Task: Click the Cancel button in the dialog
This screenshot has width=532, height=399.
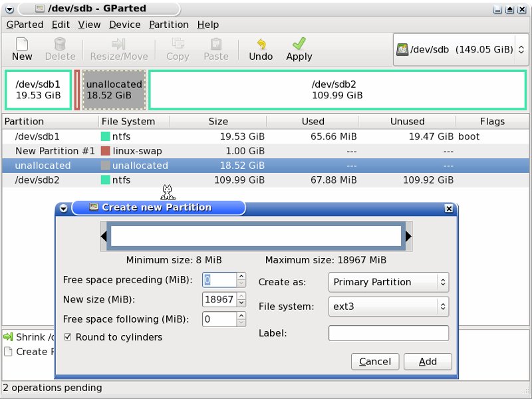Action: pyautogui.click(x=375, y=361)
